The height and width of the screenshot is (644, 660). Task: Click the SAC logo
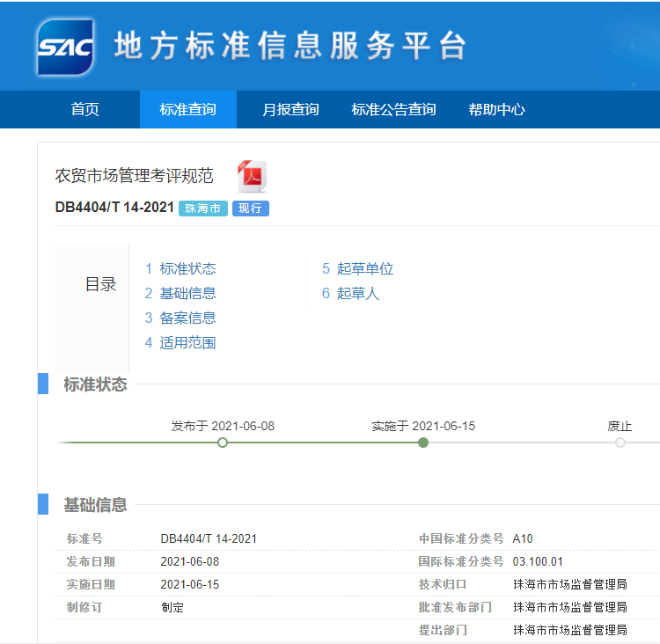(65, 47)
